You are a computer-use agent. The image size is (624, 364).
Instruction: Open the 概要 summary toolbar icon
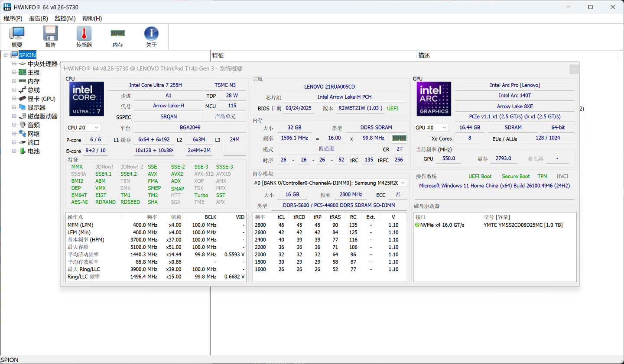(x=17, y=34)
